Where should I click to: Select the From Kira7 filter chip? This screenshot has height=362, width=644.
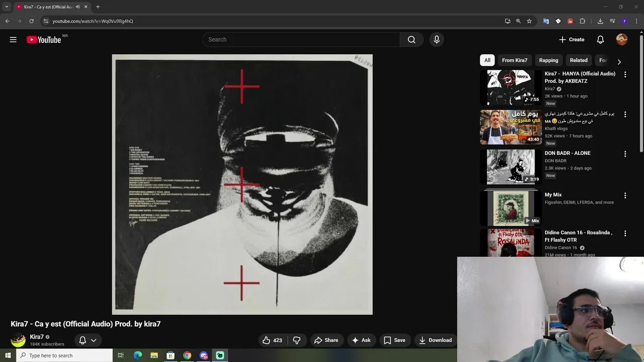[515, 60]
